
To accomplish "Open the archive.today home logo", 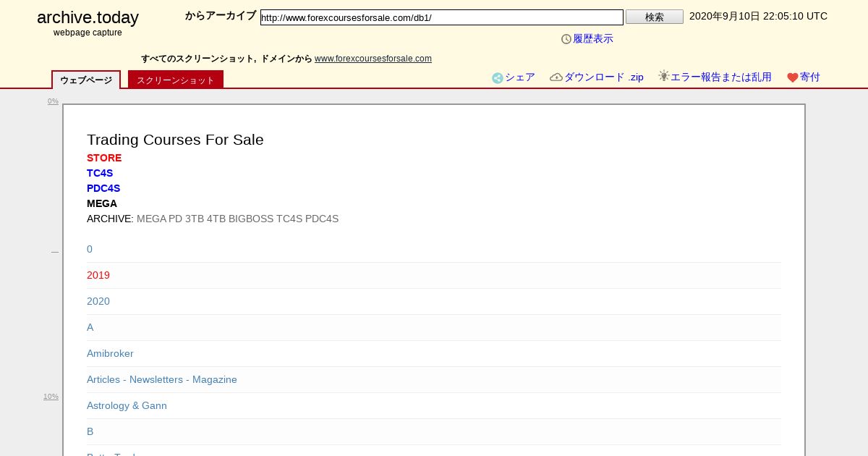I will 88,17.
